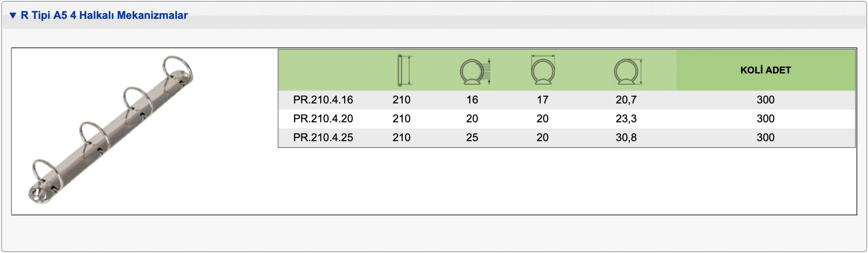The image size is (868, 253).
Task: Select product code PR.210.4.25
Action: point(323,138)
